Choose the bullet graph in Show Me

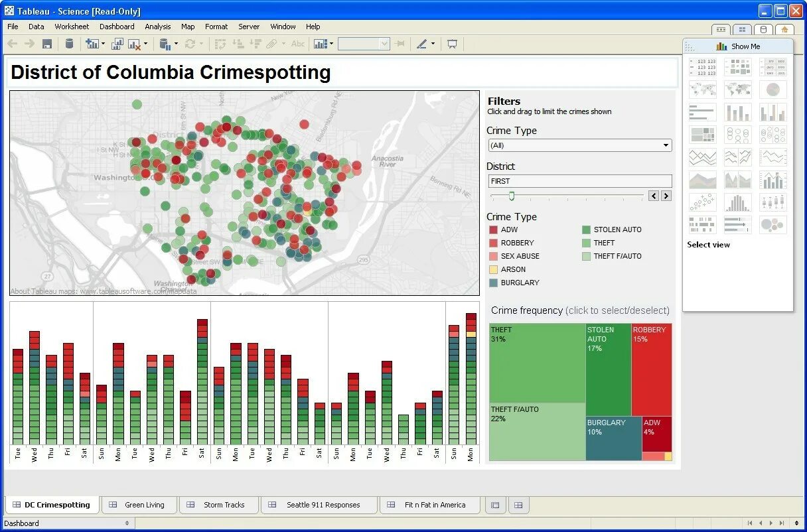pos(738,224)
